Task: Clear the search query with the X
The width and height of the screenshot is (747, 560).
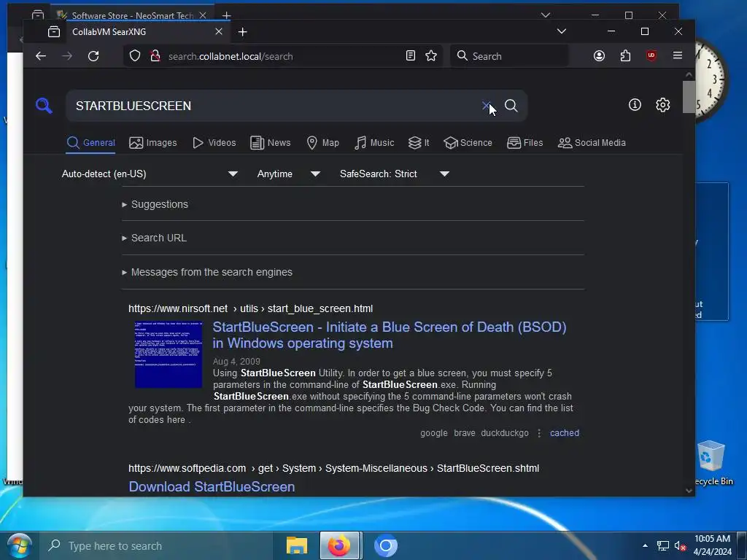Action: [485, 105]
